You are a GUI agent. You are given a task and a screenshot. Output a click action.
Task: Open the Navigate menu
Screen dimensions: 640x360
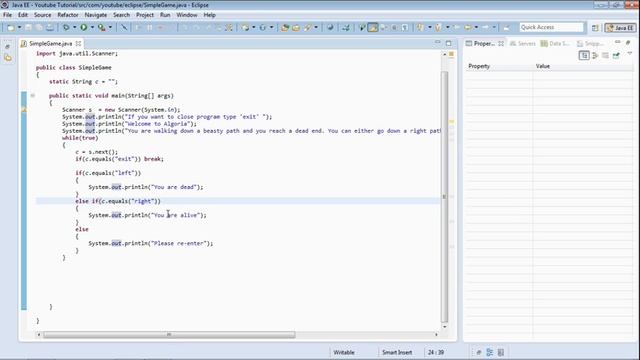pyautogui.click(x=96, y=15)
